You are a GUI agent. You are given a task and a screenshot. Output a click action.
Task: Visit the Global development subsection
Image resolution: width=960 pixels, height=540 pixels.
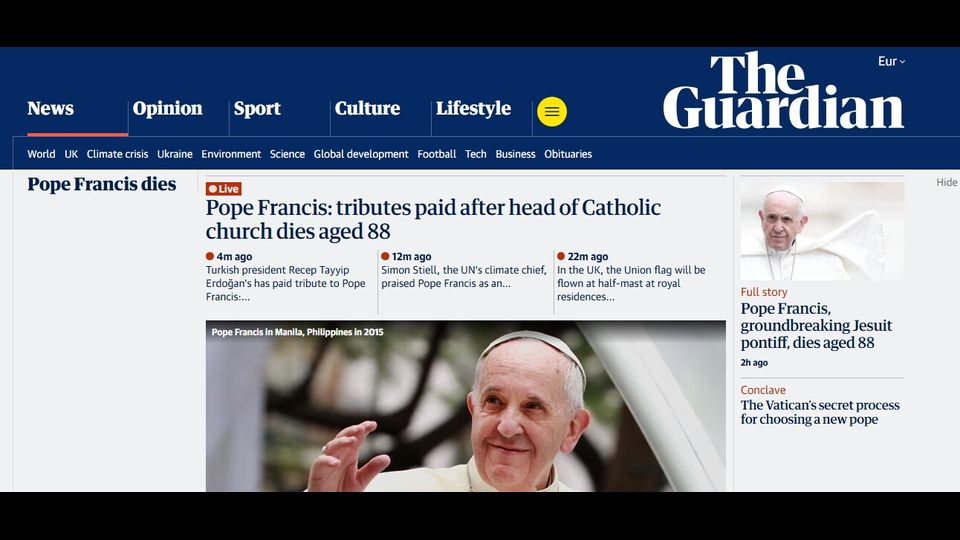361,154
